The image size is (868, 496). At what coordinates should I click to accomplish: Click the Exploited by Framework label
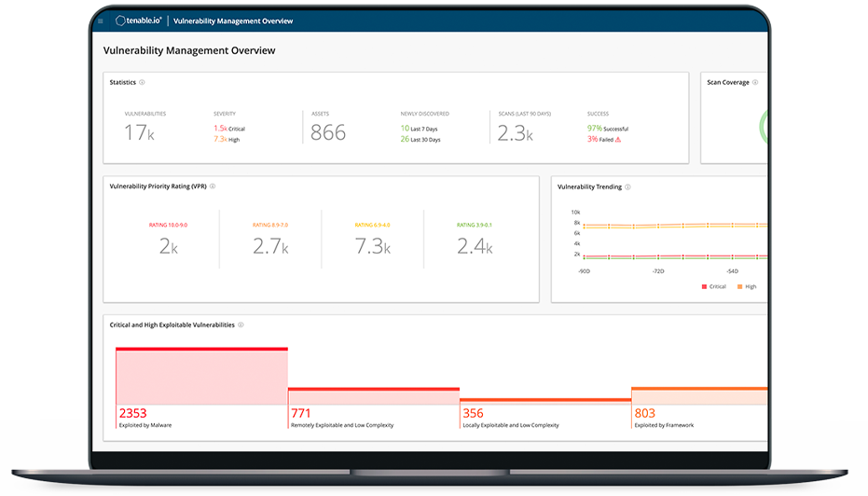(x=664, y=425)
